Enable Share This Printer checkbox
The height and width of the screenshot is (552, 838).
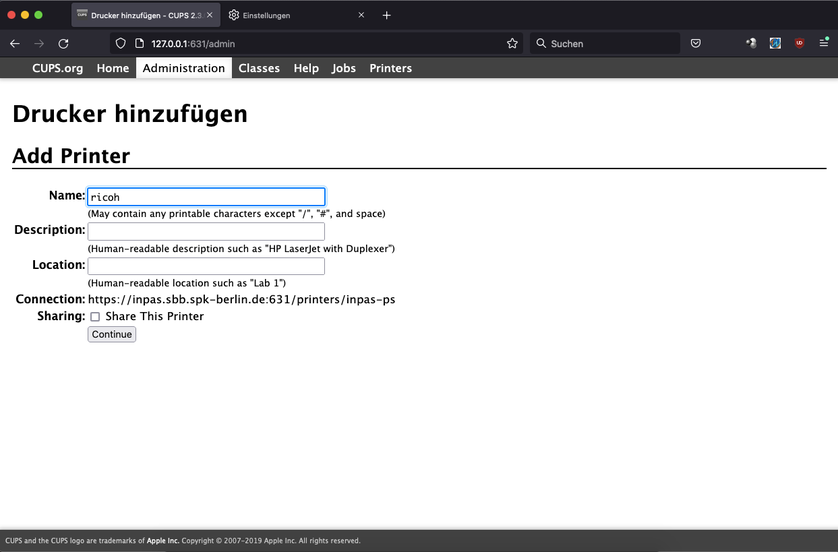tap(95, 317)
